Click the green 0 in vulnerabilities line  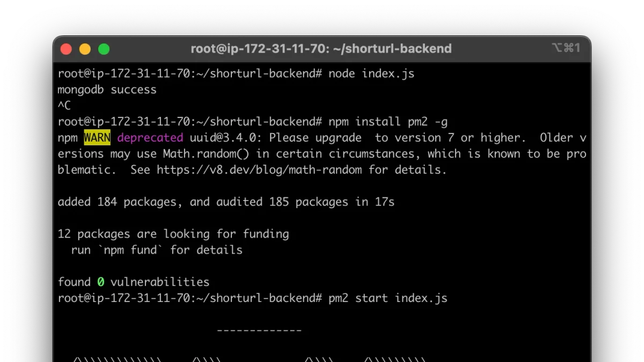tap(100, 283)
